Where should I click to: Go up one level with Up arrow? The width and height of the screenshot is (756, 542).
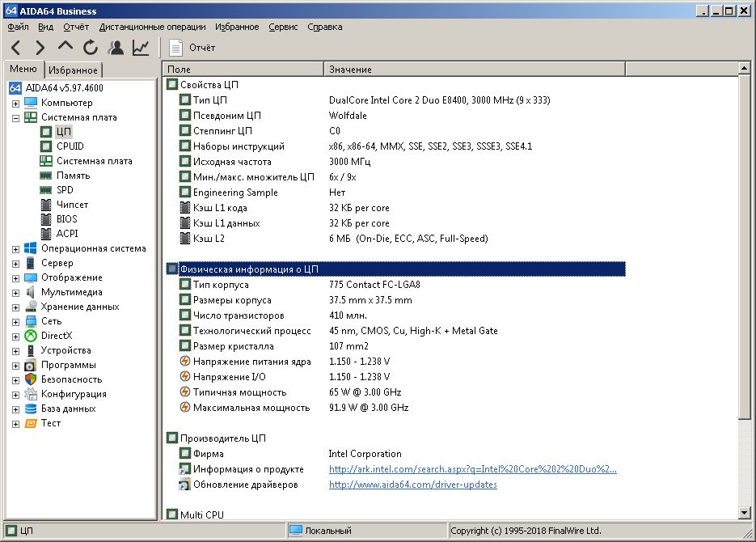[x=65, y=48]
